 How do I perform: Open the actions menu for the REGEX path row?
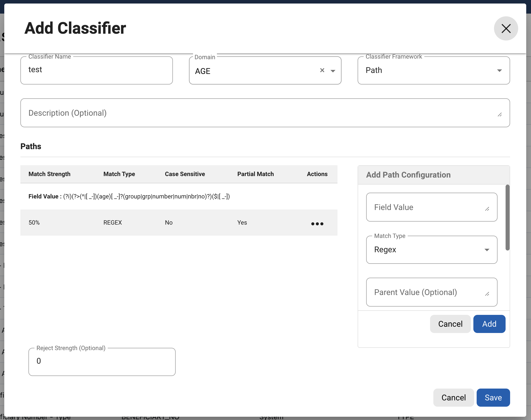[317, 223]
